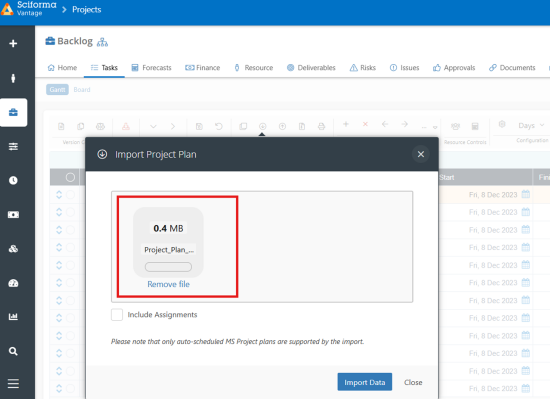The height and width of the screenshot is (399, 550).
Task: Open the hamburger menu at sidebar bottom
Action: 13,384
